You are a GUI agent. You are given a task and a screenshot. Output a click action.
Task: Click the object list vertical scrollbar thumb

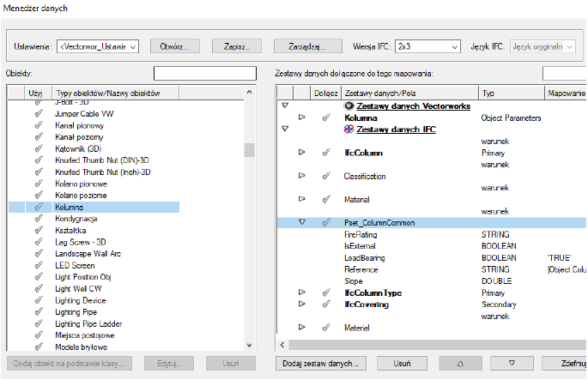[249, 150]
